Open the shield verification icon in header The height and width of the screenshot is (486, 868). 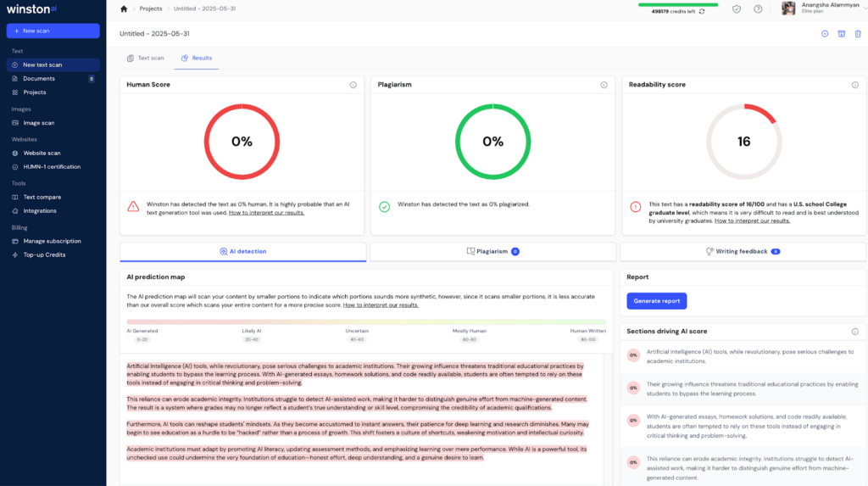point(736,8)
